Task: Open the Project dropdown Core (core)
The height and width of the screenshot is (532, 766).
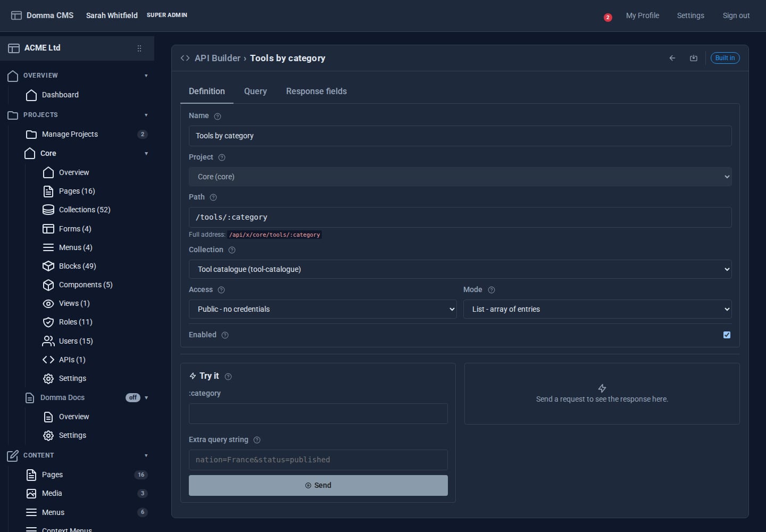Action: click(x=460, y=177)
